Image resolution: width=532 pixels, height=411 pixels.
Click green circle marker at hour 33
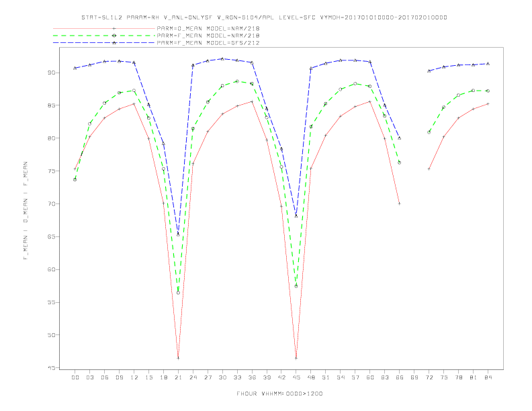click(237, 81)
